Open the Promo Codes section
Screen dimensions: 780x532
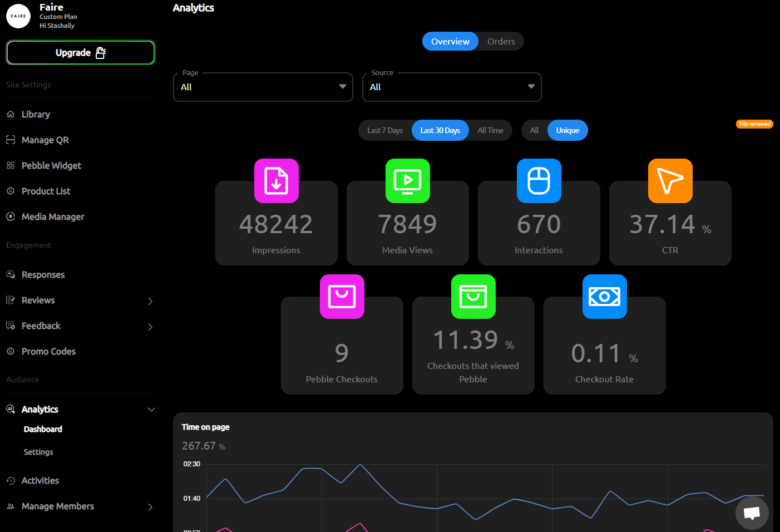pos(48,351)
